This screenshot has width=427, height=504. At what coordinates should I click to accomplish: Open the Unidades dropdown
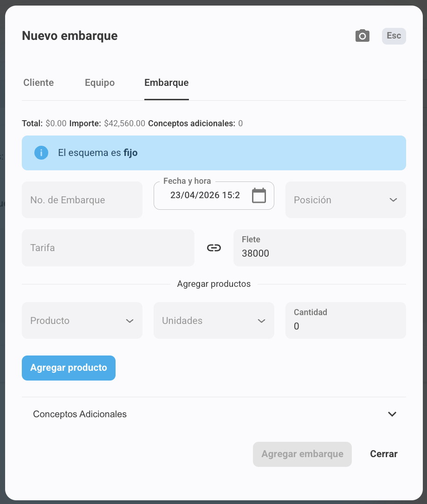pos(214,321)
